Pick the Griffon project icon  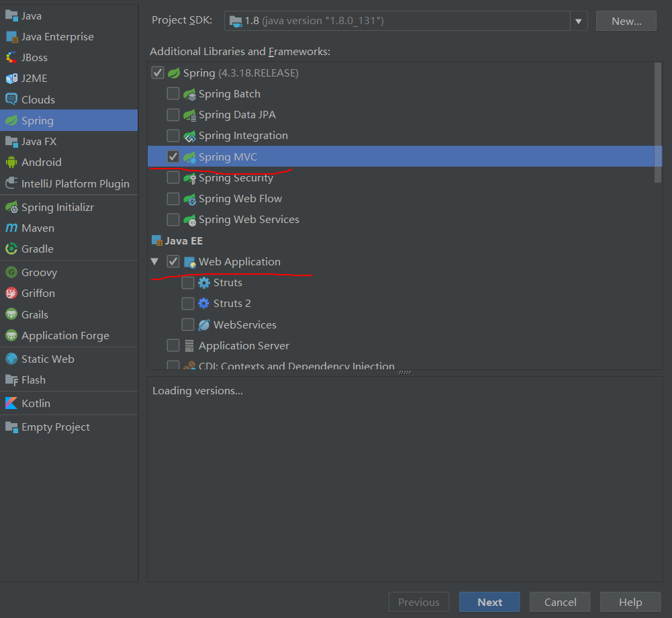(11, 294)
